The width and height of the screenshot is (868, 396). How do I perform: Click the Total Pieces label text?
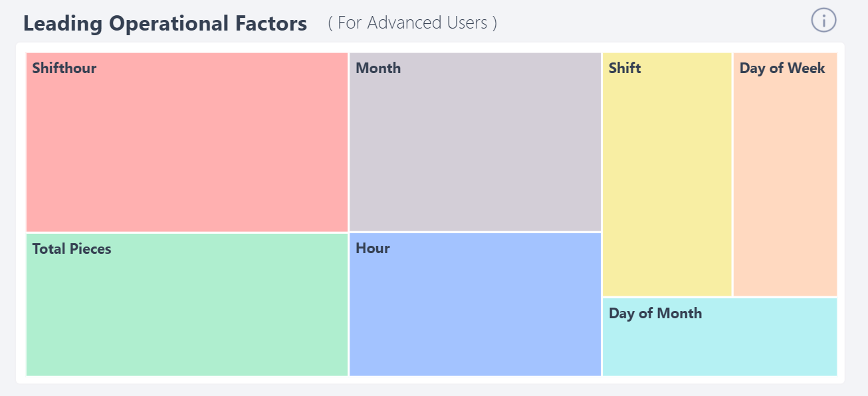[x=71, y=248]
